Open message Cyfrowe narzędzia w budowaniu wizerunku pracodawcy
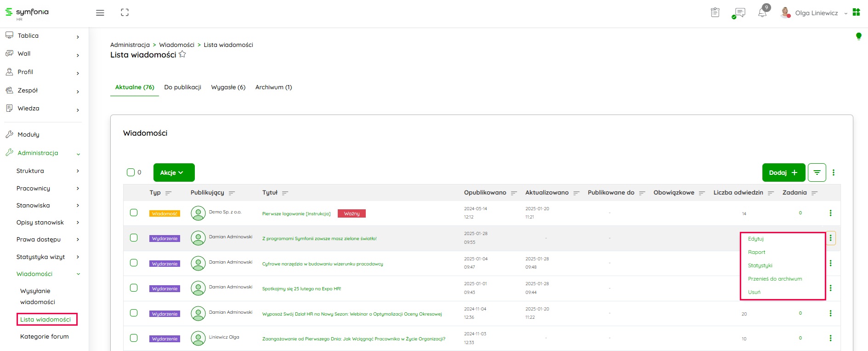Screen dimensions: 868x351 (x=322, y=264)
